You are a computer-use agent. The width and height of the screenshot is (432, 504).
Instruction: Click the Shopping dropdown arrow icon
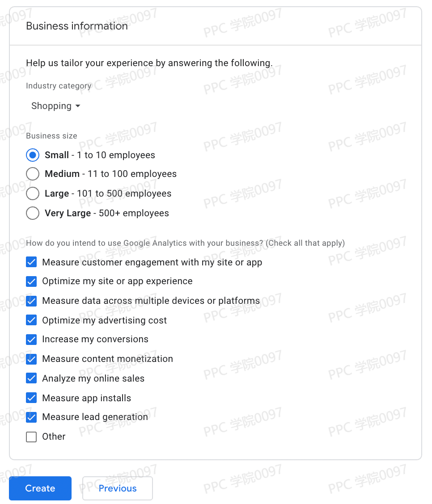(x=78, y=106)
